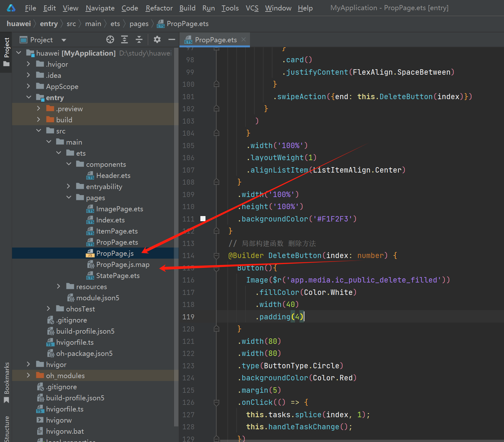Open the Project view dropdown arrow
The width and height of the screenshot is (504, 442).
pyautogui.click(x=64, y=40)
